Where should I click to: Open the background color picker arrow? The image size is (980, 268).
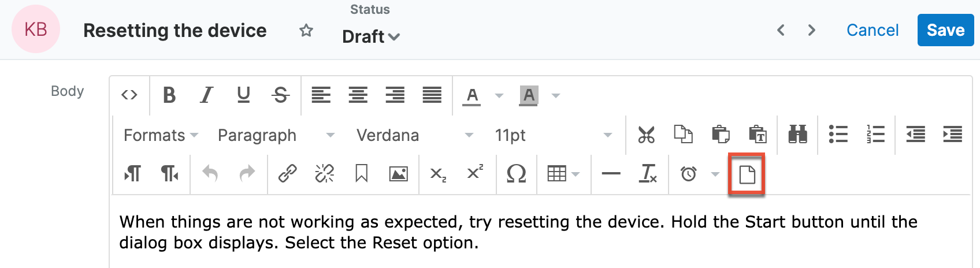coord(556,95)
